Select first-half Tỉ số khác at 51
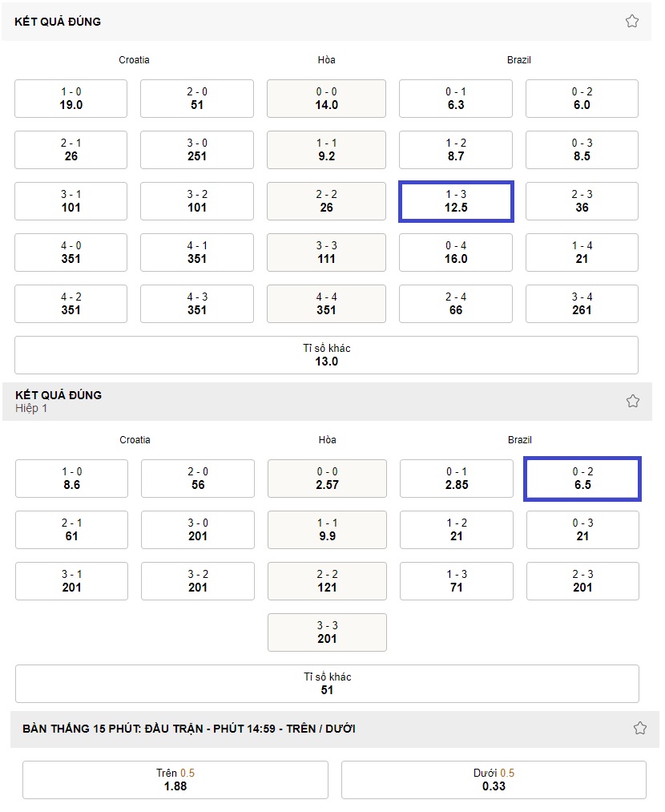The height and width of the screenshot is (812, 665). (x=327, y=684)
